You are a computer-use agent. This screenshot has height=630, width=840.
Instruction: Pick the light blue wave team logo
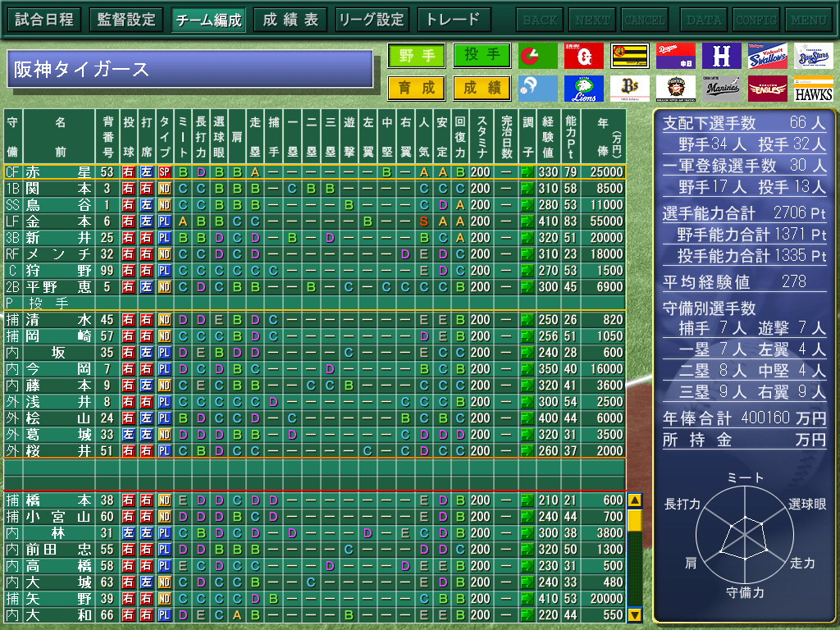538,89
